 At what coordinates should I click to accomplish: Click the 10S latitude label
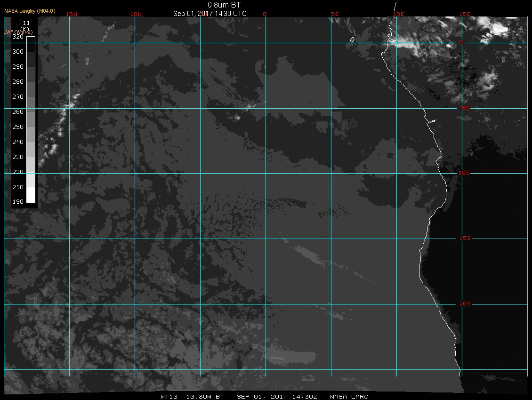click(x=464, y=173)
